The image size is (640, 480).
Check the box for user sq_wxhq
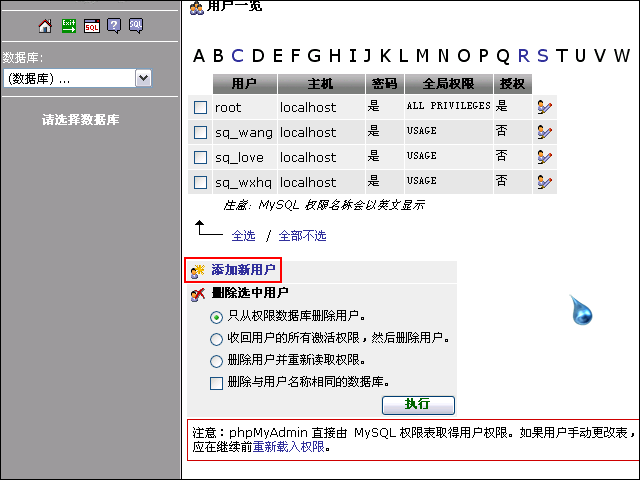(x=200, y=182)
